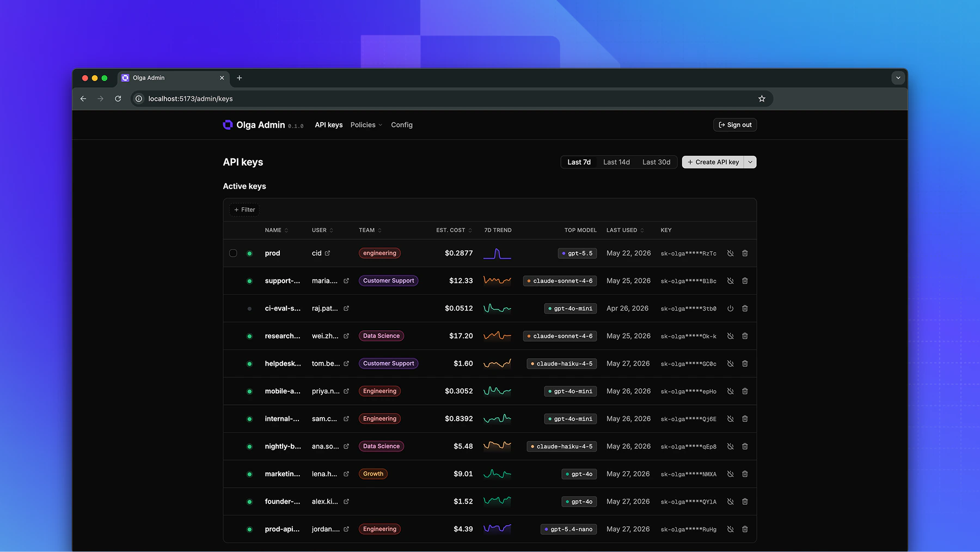
Task: Open the helpdesk key name
Action: (283, 363)
